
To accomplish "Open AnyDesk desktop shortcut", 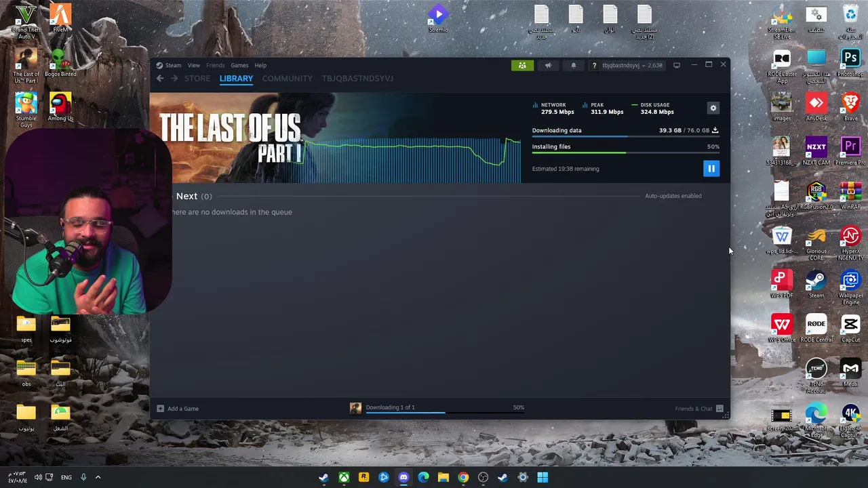I will [x=816, y=107].
